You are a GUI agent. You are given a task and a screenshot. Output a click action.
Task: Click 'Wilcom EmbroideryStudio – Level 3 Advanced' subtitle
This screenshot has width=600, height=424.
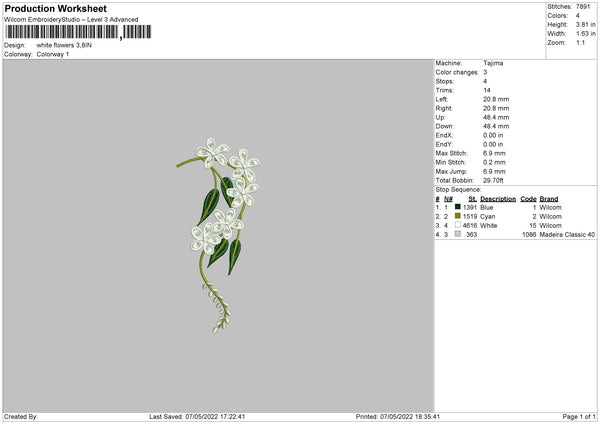[71, 20]
